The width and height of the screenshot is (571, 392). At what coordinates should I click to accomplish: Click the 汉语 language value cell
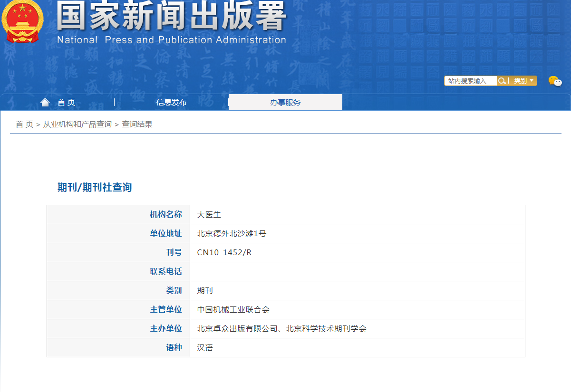(x=205, y=348)
